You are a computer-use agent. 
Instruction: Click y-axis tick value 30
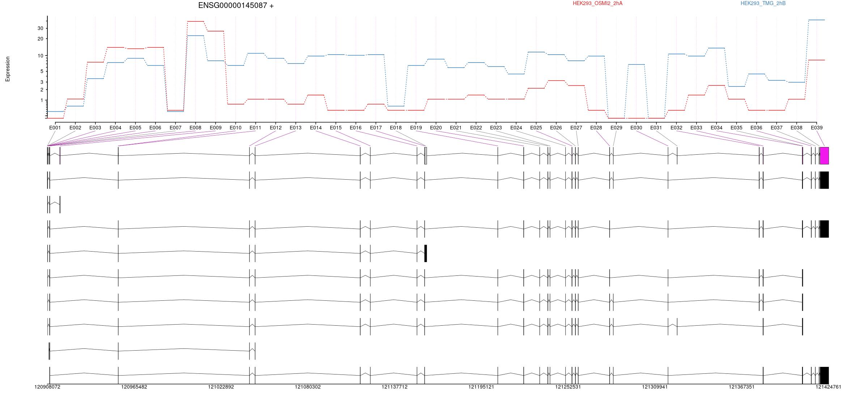coord(40,28)
